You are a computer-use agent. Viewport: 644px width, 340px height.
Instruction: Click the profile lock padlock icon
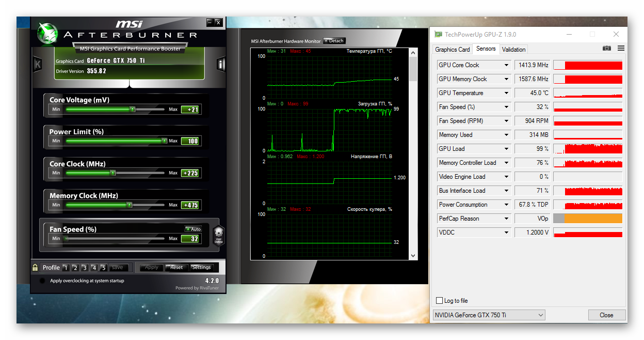pos(35,267)
